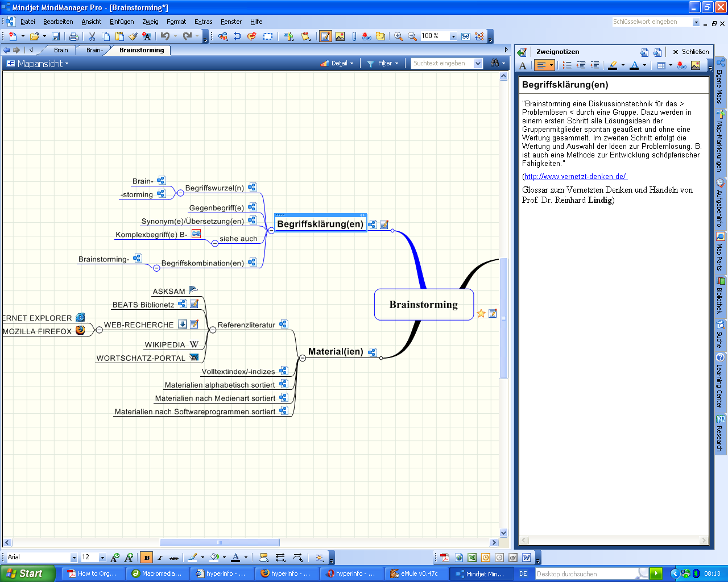Viewport: 728px width, 582px height.
Task: Click the Schließen button in notes pane
Action: coord(690,52)
